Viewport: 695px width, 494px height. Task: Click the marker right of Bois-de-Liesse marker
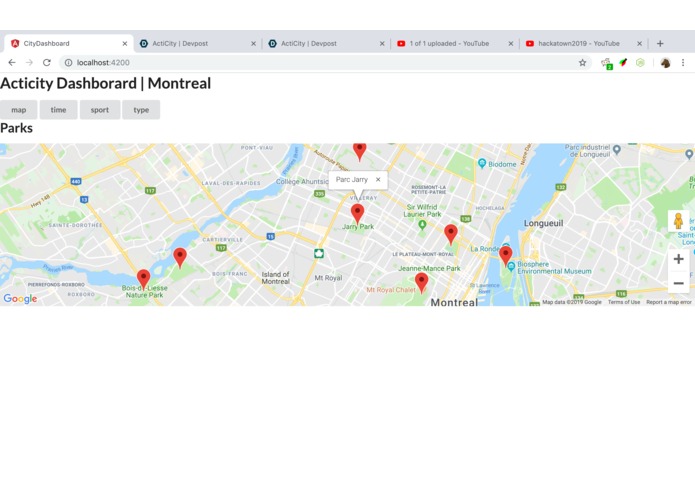(x=180, y=258)
